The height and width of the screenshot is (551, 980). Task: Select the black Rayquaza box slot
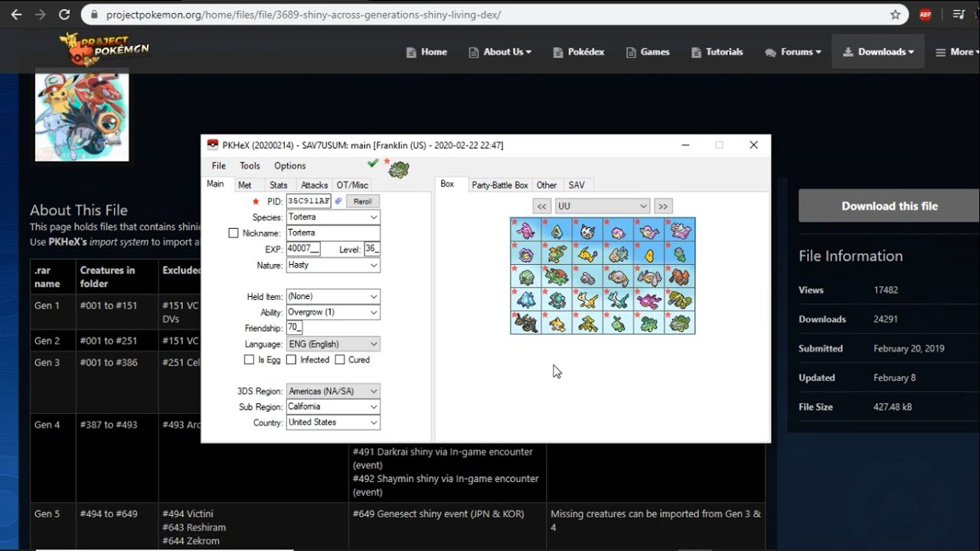[526, 322]
